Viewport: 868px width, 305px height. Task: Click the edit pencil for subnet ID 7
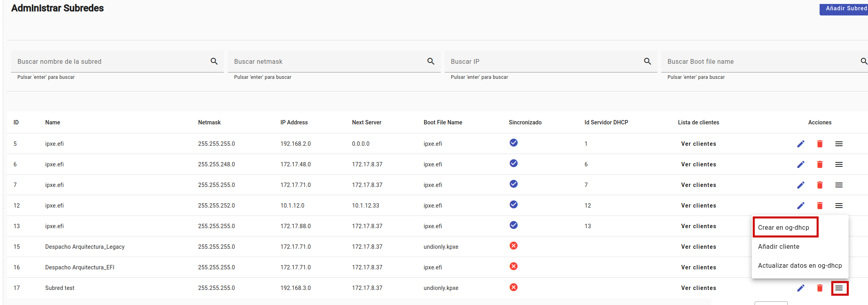tap(801, 185)
